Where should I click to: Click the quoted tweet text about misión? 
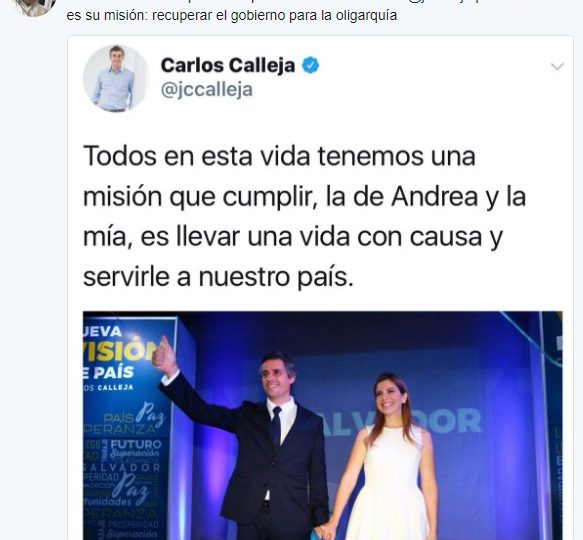pyautogui.click(x=304, y=216)
